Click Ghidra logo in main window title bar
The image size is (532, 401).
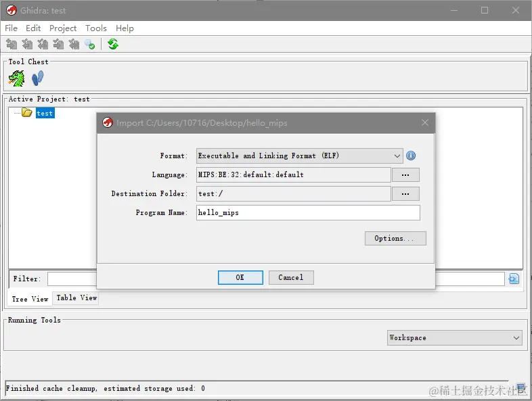12,11
